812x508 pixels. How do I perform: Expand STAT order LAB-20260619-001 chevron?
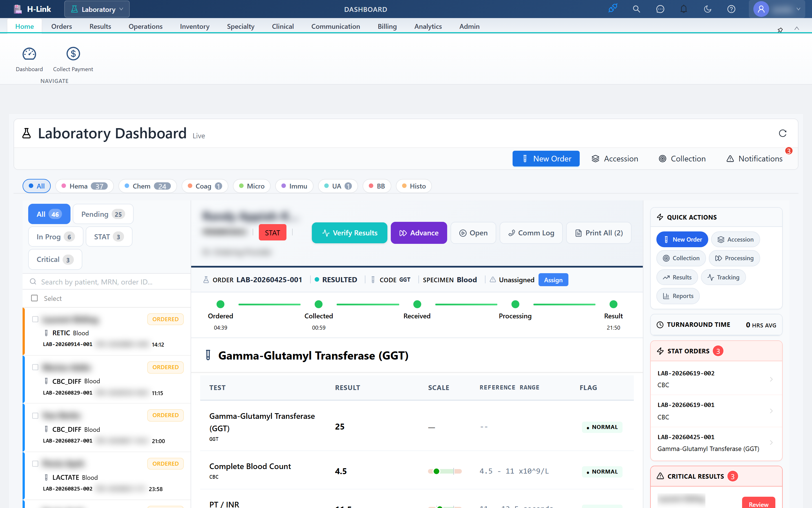coord(771,411)
